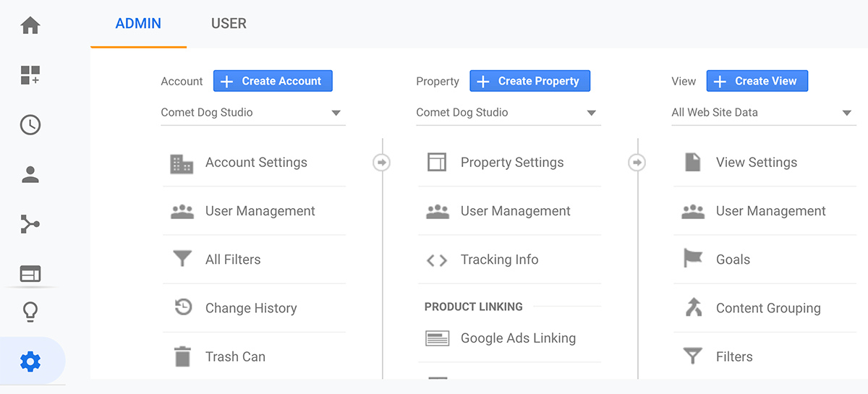This screenshot has width=868, height=394.
Task: Select the ADMIN tab
Action: click(138, 24)
